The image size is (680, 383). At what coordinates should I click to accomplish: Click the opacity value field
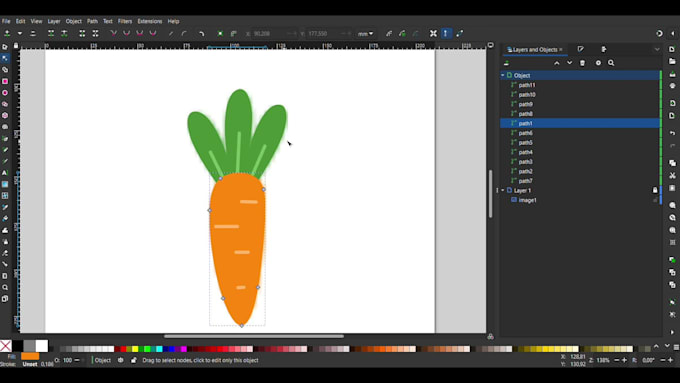coord(68,360)
